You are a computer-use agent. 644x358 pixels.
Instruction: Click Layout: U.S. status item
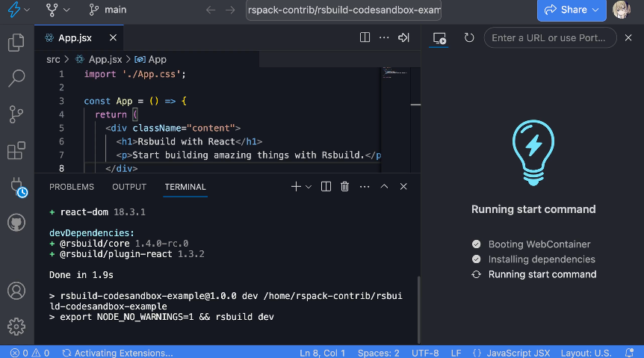(x=586, y=353)
